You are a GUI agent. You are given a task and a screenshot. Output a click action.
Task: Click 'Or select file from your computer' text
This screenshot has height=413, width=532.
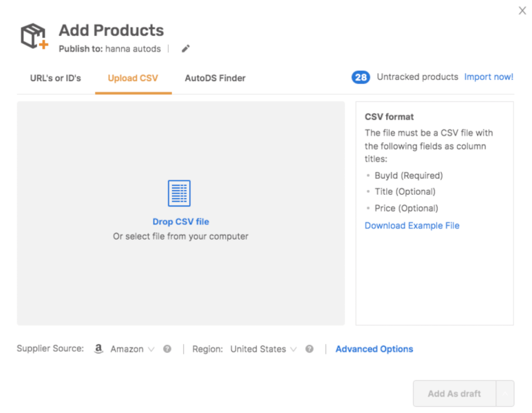pyautogui.click(x=180, y=236)
